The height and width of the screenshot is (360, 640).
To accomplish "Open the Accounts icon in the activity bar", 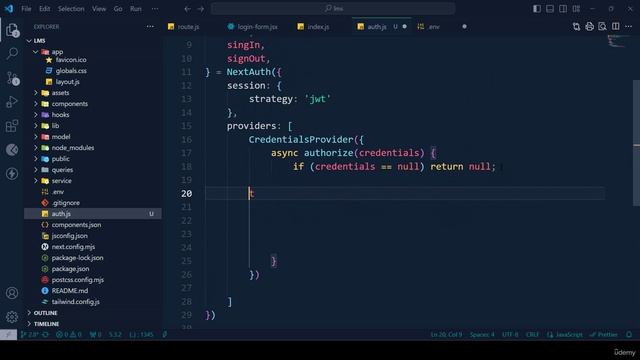I will coord(12,293).
